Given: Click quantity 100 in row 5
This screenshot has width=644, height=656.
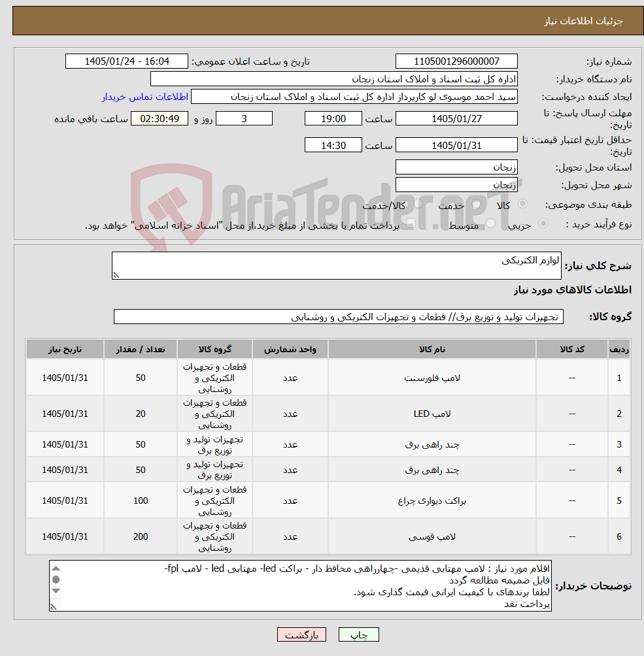Looking at the screenshot, I should [x=141, y=500].
